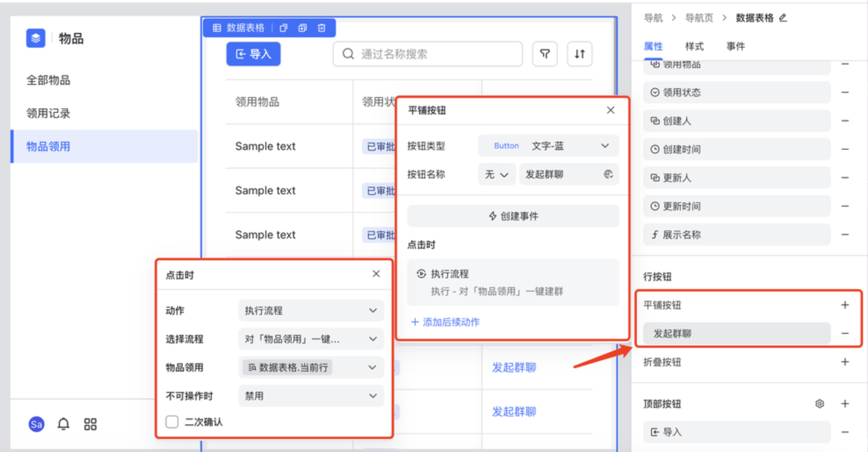Click the lower 发起群聊 link in the table
This screenshot has height=452, width=868.
pos(514,412)
